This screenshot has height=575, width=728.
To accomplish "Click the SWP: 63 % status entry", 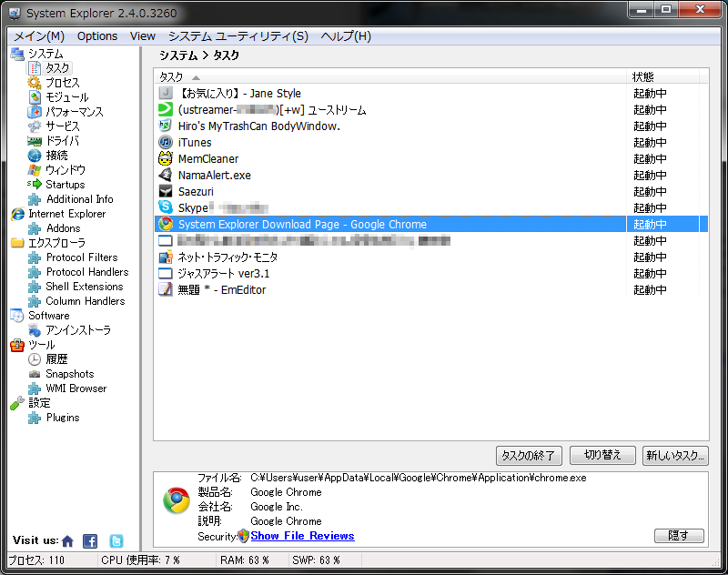I will point(316,560).
